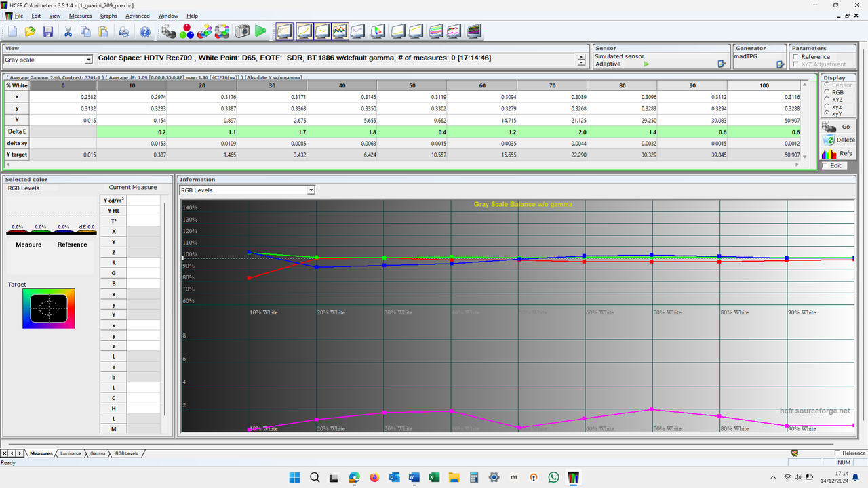868x488 pixels.
Task: Click the Go measure button
Action: coord(838,127)
